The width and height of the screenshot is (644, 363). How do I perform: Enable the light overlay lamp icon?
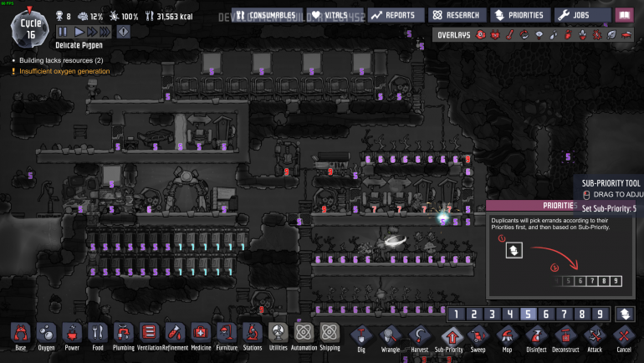pyautogui.click(x=539, y=35)
